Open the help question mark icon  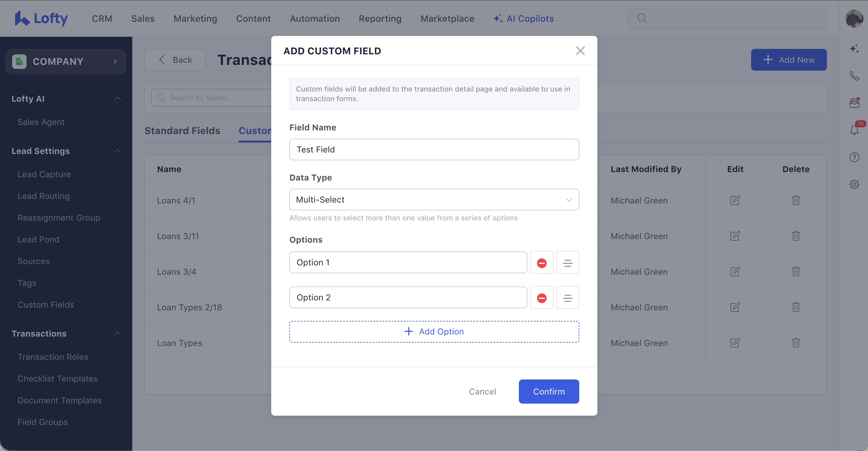(854, 157)
